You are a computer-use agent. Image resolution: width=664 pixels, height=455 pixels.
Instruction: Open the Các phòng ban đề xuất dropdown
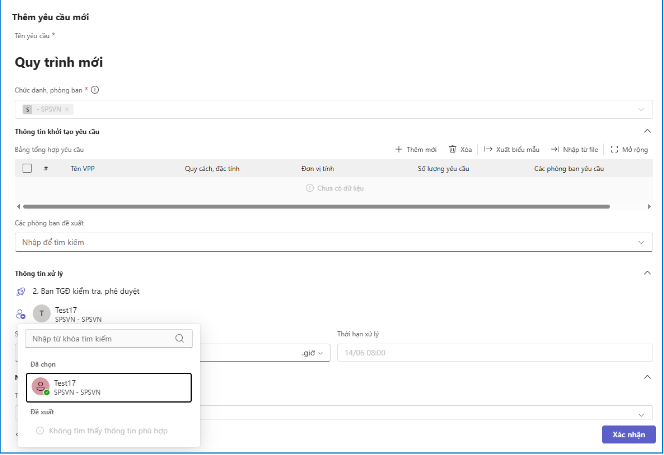(641, 242)
